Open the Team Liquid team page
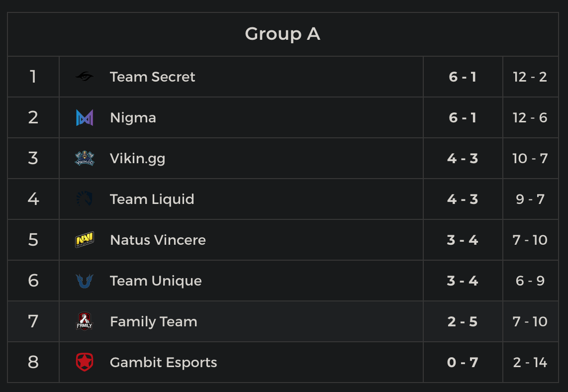This screenshot has width=568, height=392. click(152, 199)
